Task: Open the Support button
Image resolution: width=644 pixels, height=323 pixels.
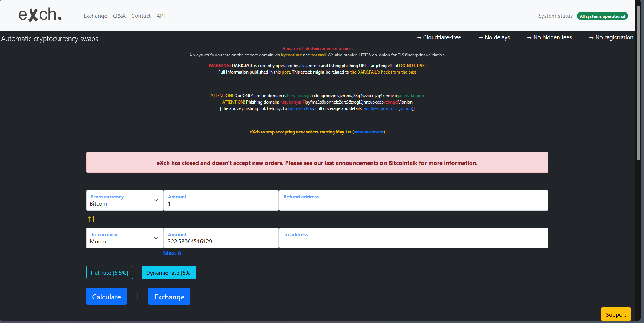Action: 616,314
